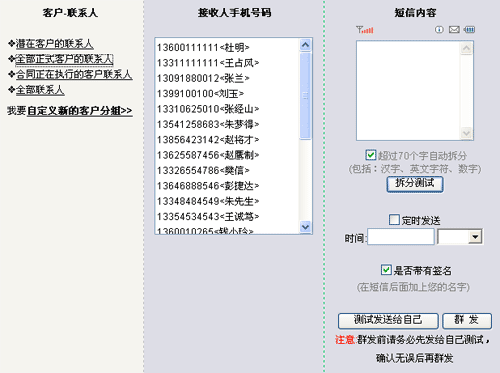The image size is (500, 373).
Task: Click the info icon above message box
Action: point(439,30)
